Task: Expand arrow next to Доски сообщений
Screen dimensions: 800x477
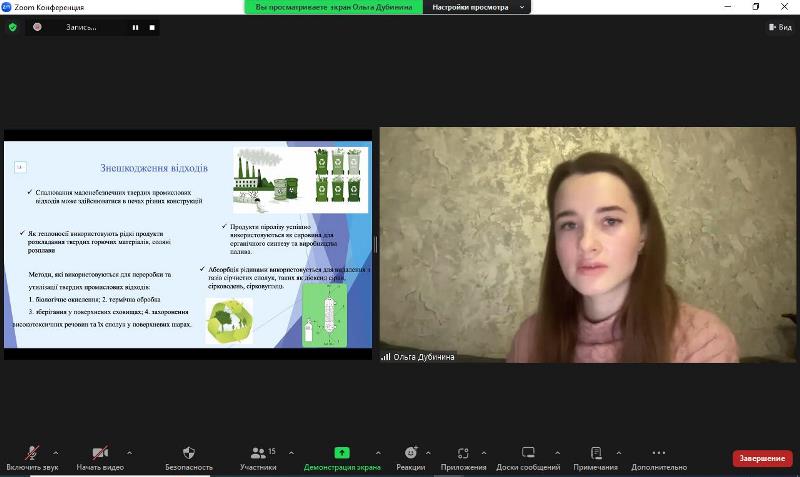Action: (558, 453)
